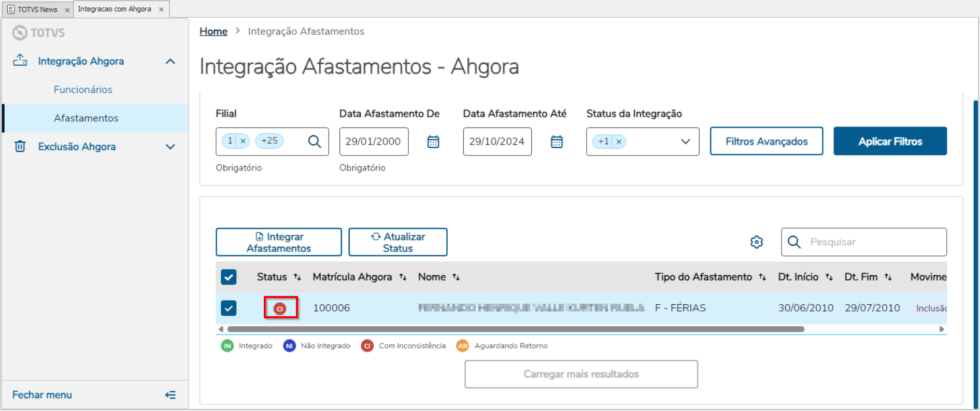Sort by Dt. Fim column arrows

tap(888, 277)
